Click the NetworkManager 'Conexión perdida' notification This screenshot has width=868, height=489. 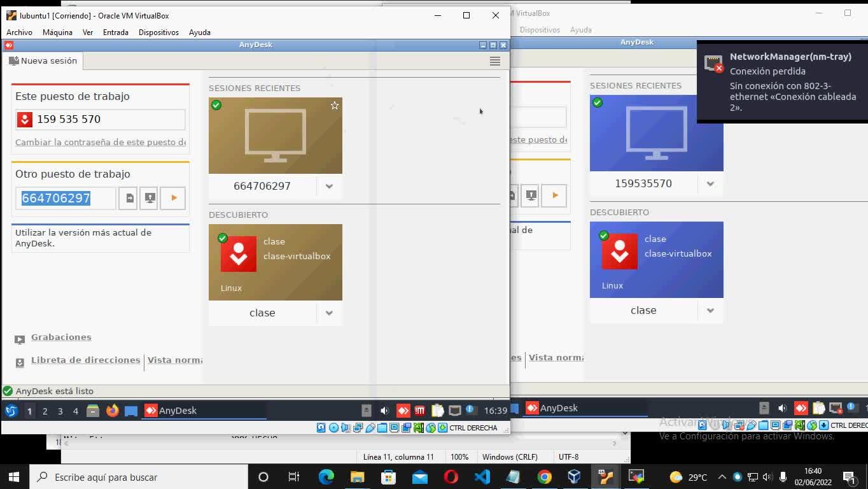[x=783, y=81]
